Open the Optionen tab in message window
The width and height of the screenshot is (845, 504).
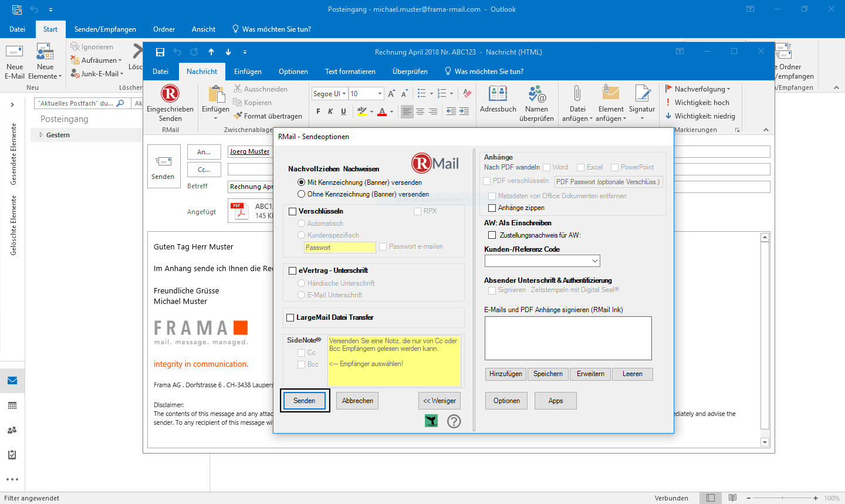tap(293, 72)
